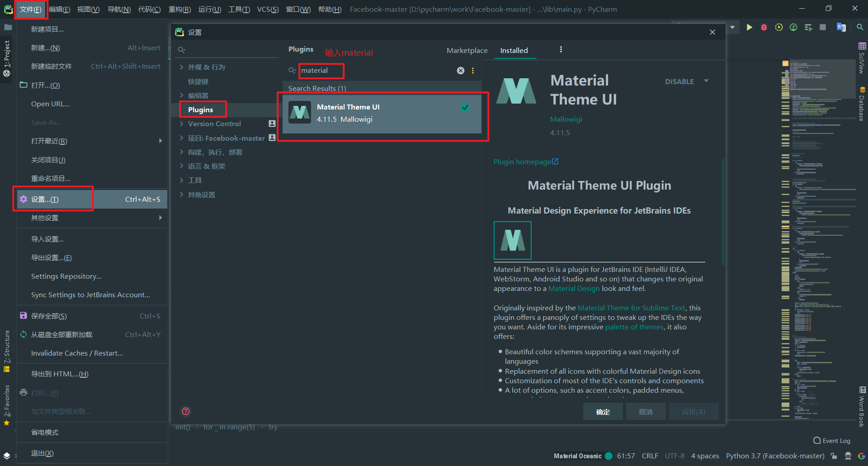Image resolution: width=868 pixels, height=466 pixels.
Task: Switch to the Installed tab
Action: 514,51
